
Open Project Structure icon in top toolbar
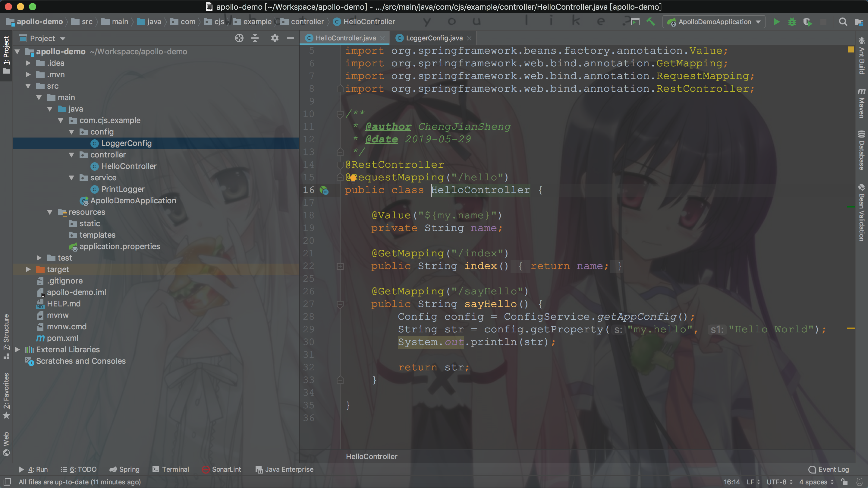(859, 22)
